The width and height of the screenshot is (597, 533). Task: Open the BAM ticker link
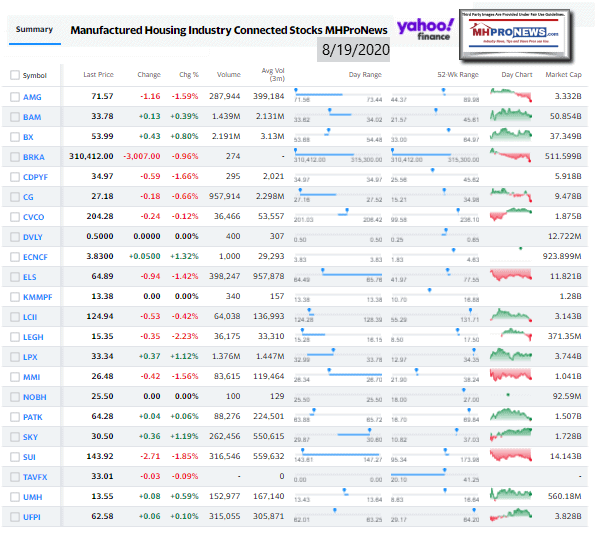(32, 117)
